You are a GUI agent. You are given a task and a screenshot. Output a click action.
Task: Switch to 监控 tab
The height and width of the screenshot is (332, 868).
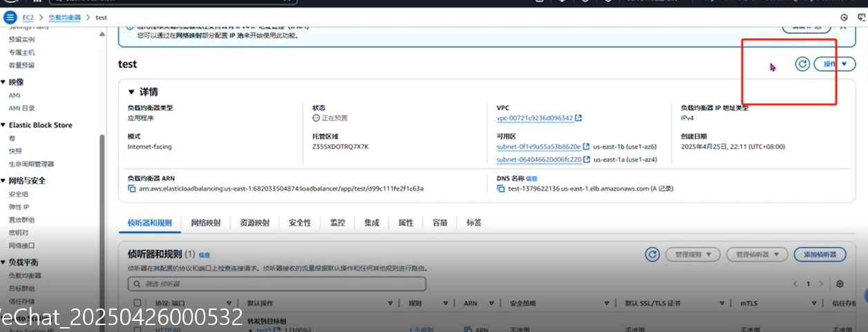[x=337, y=223]
